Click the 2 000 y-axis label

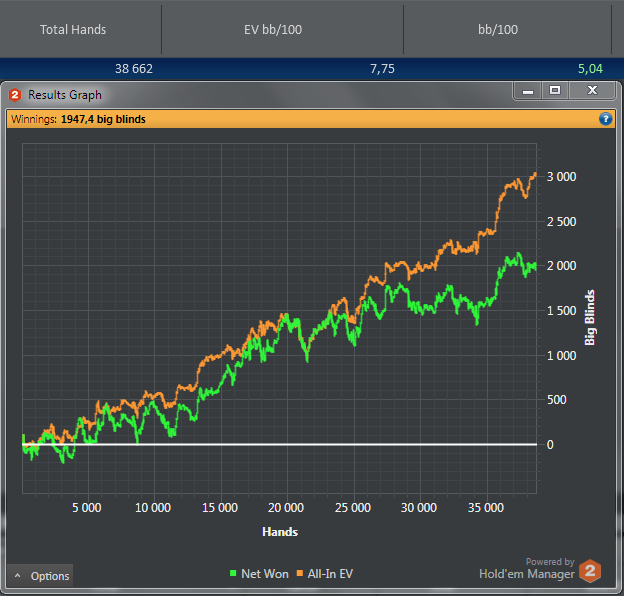(x=561, y=266)
